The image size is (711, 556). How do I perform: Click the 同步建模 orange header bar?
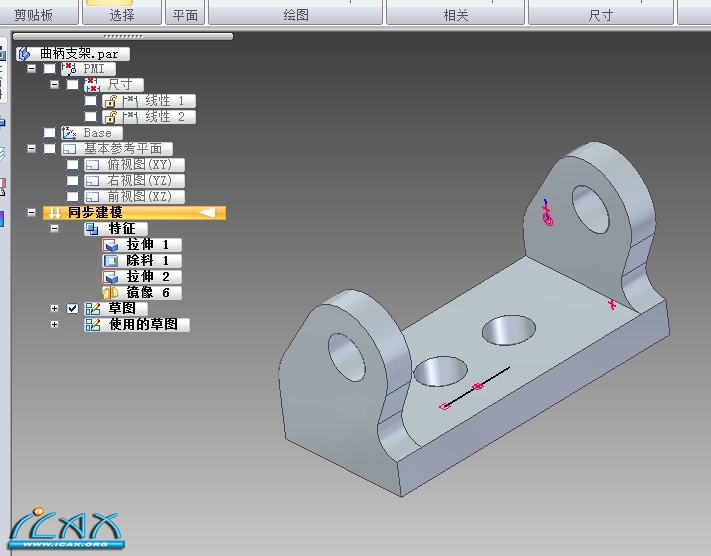pyautogui.click(x=134, y=213)
